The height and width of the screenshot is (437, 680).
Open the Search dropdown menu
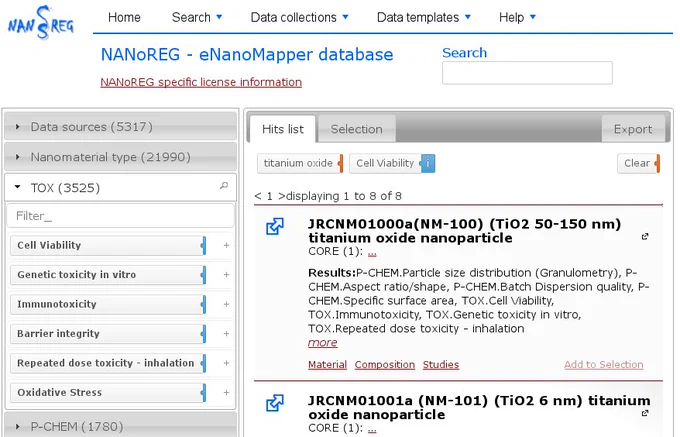point(197,17)
